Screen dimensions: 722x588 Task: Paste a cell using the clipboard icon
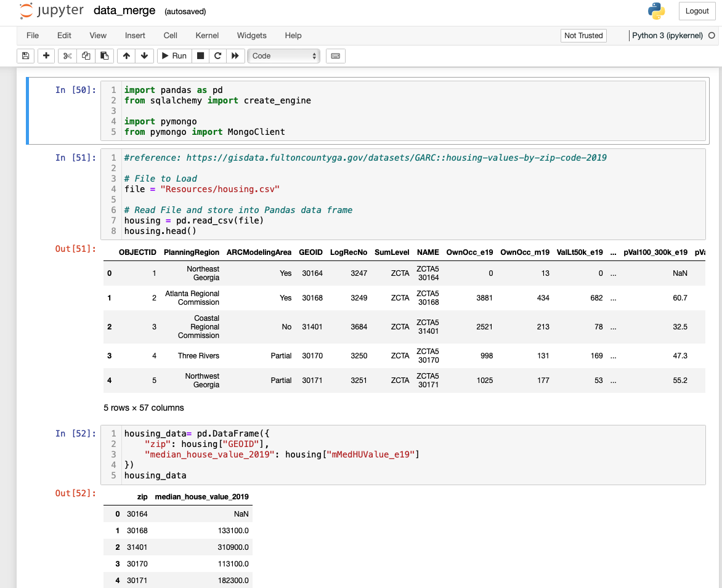103,56
